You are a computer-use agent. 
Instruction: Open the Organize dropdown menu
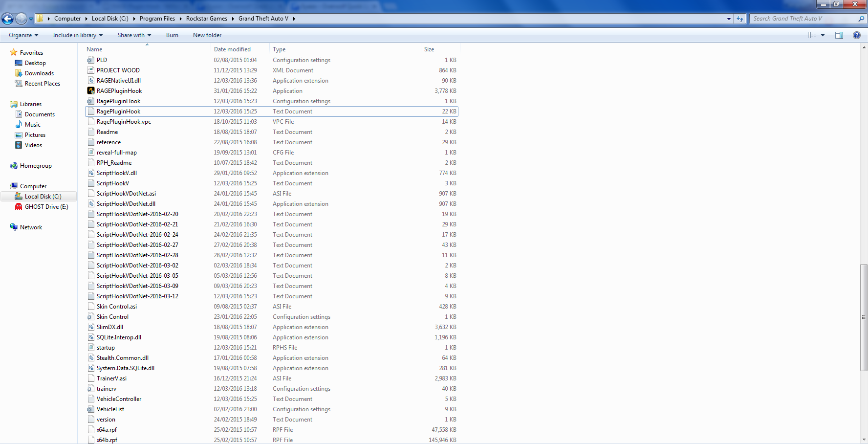pyautogui.click(x=23, y=35)
